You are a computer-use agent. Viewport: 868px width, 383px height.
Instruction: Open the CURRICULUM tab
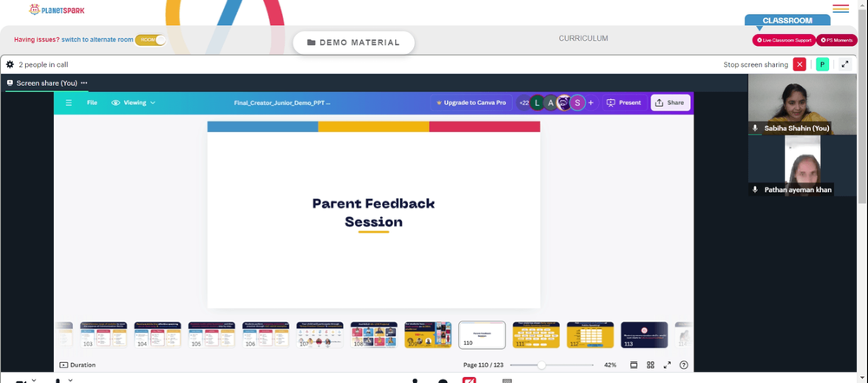(x=583, y=38)
